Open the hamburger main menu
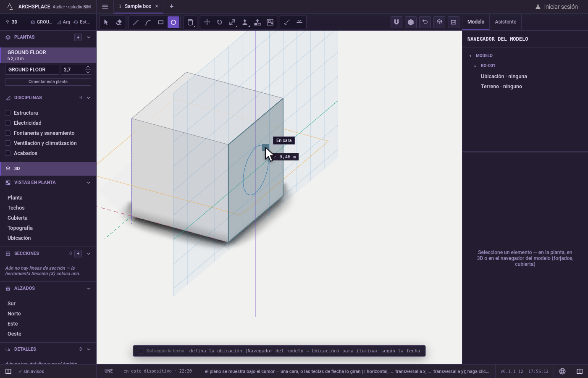Viewport: 588px width, 378px height. 105,6
